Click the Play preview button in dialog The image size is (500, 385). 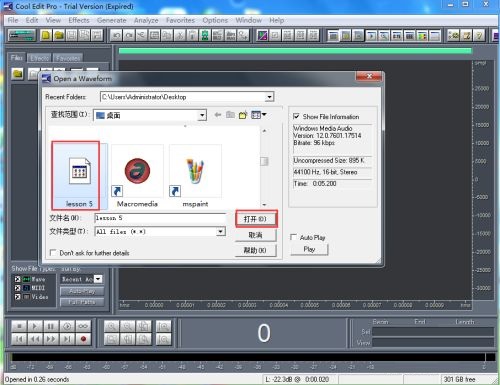[309, 249]
